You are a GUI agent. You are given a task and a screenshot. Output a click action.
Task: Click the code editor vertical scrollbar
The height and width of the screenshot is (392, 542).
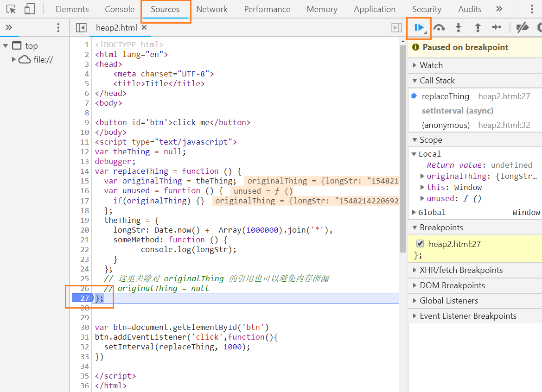coord(402,148)
